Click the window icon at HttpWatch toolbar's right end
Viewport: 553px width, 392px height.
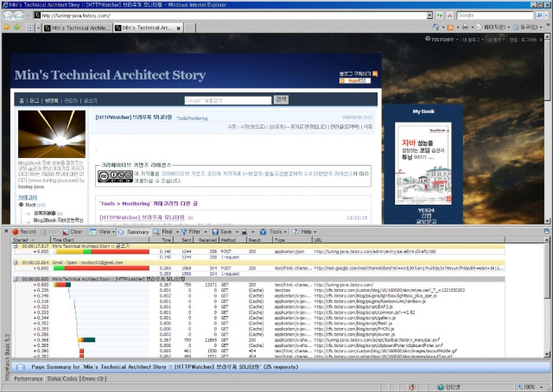pos(547,231)
